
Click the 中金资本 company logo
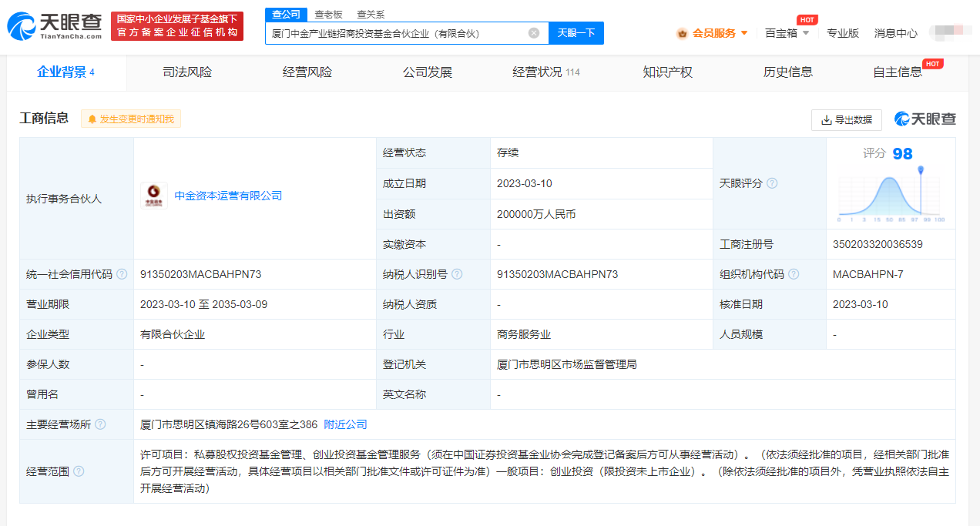[154, 196]
